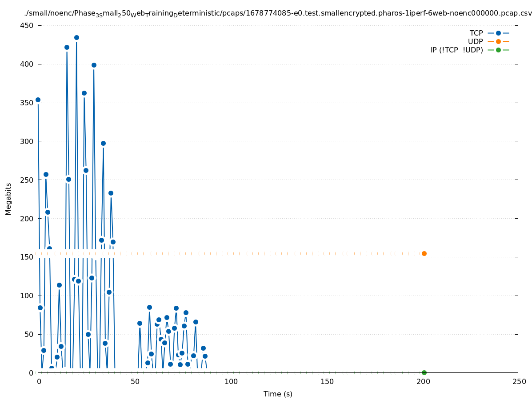
Task: Click the highest TCP data point near 434 megabits
Action: pos(76,38)
